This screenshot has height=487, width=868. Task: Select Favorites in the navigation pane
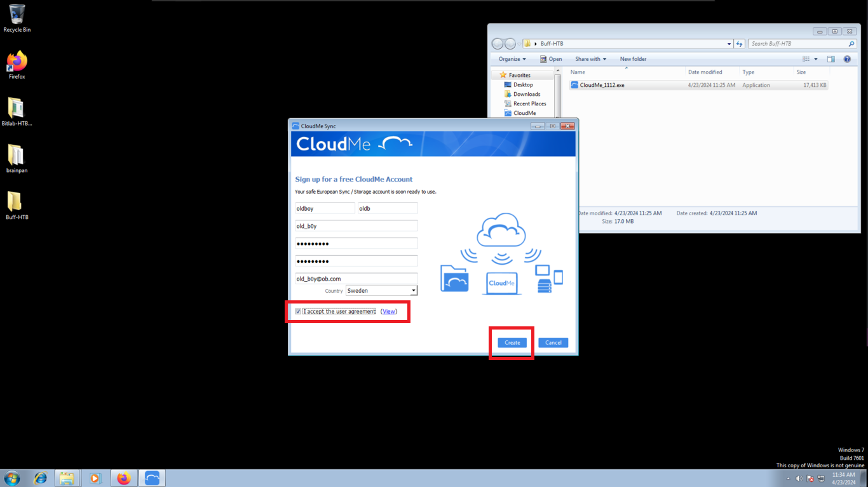519,75
